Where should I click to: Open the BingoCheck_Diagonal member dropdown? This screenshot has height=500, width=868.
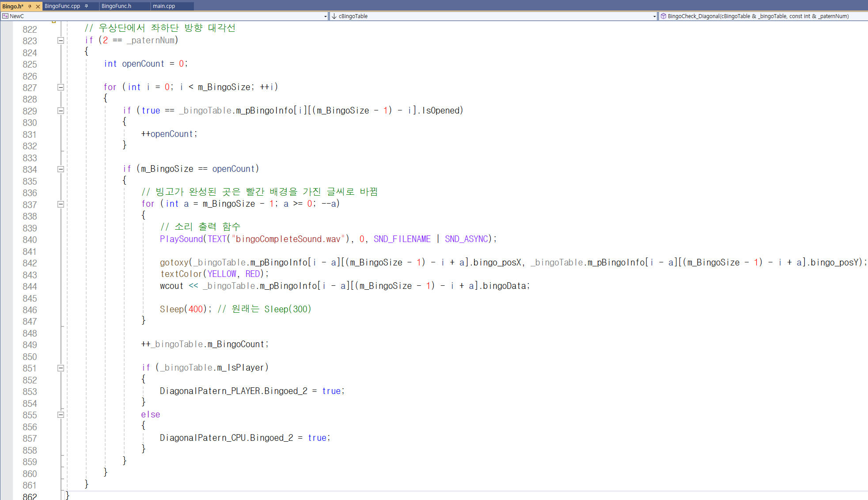[758, 16]
